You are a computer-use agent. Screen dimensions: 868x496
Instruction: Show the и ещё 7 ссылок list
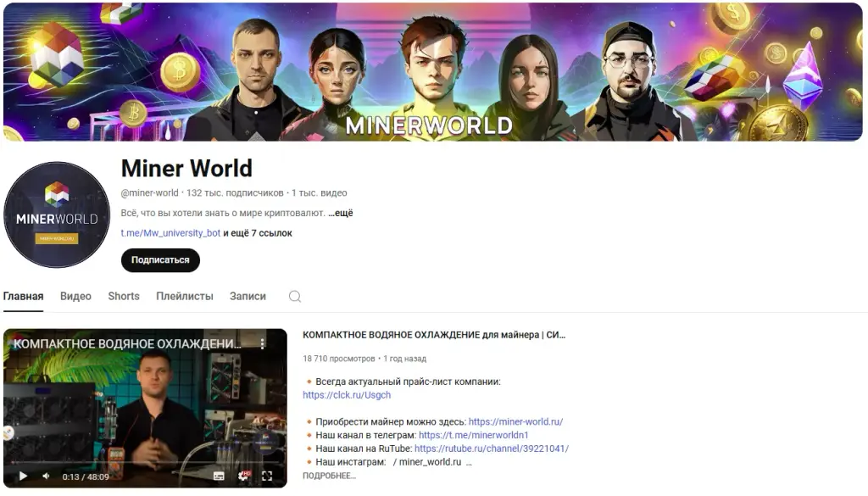[x=258, y=233]
